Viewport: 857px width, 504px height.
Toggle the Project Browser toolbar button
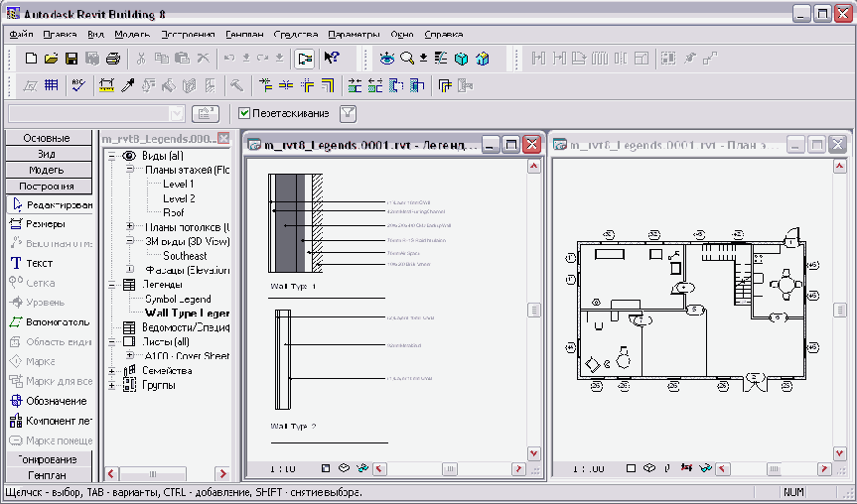pos(305,59)
